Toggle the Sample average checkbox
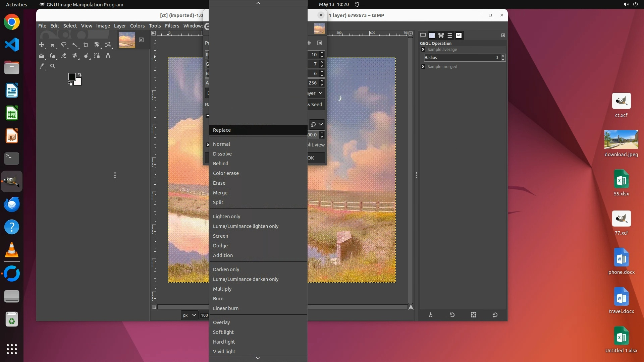 click(x=423, y=50)
